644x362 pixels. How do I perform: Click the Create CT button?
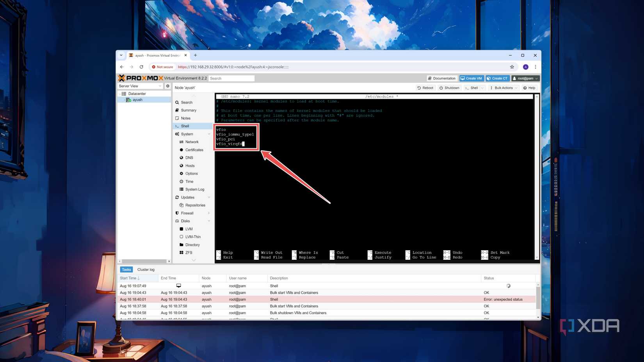tap(497, 78)
